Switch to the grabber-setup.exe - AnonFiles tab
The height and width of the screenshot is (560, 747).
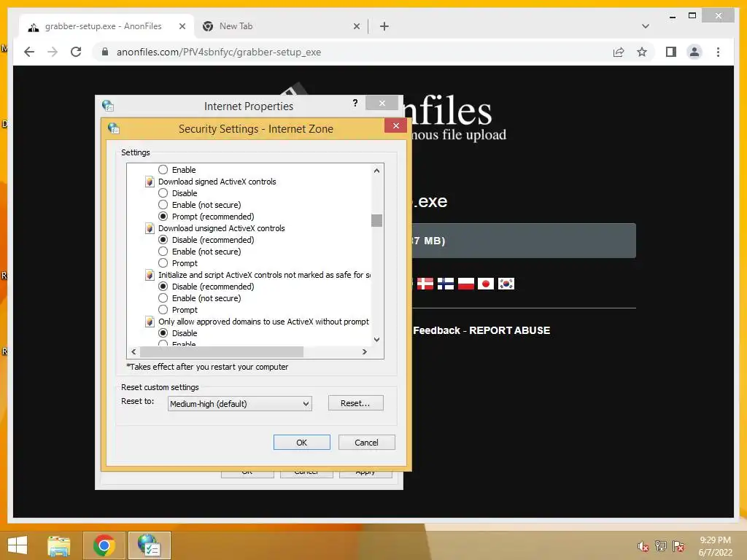pyautogui.click(x=107, y=26)
